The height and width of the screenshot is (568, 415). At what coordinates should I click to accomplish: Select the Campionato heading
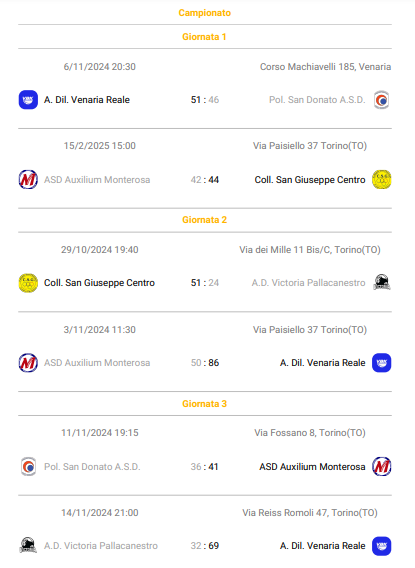point(205,13)
